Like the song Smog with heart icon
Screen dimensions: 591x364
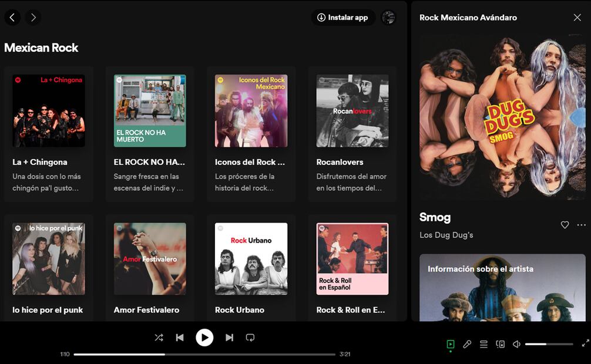(565, 225)
